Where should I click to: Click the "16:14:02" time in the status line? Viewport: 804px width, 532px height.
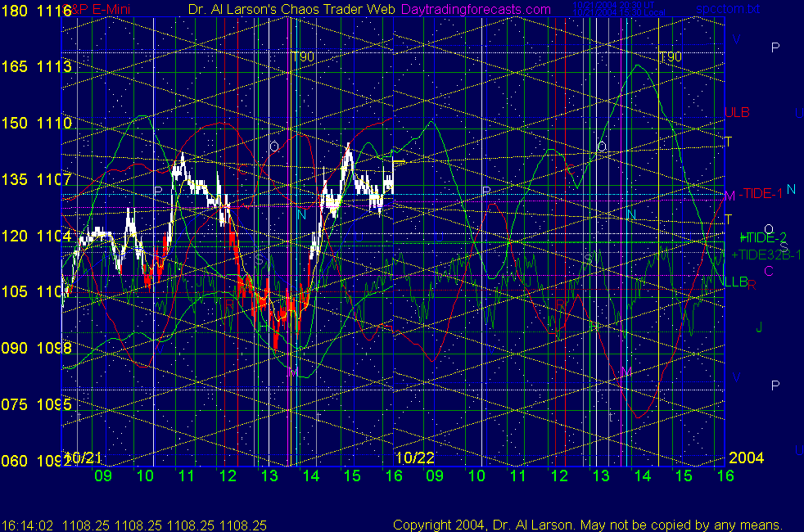pos(27,525)
